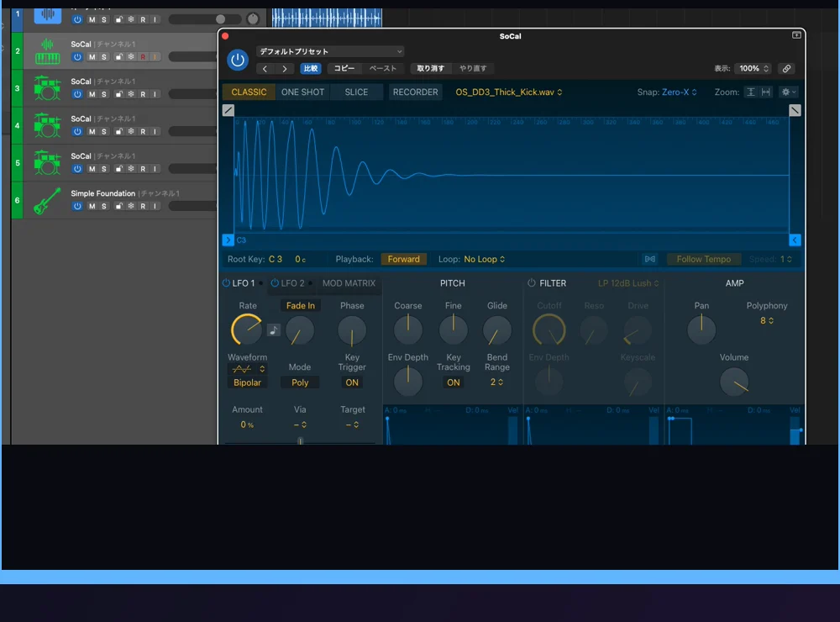Toggle the LFO 1 power button
This screenshot has width=840, height=622.
(x=226, y=283)
